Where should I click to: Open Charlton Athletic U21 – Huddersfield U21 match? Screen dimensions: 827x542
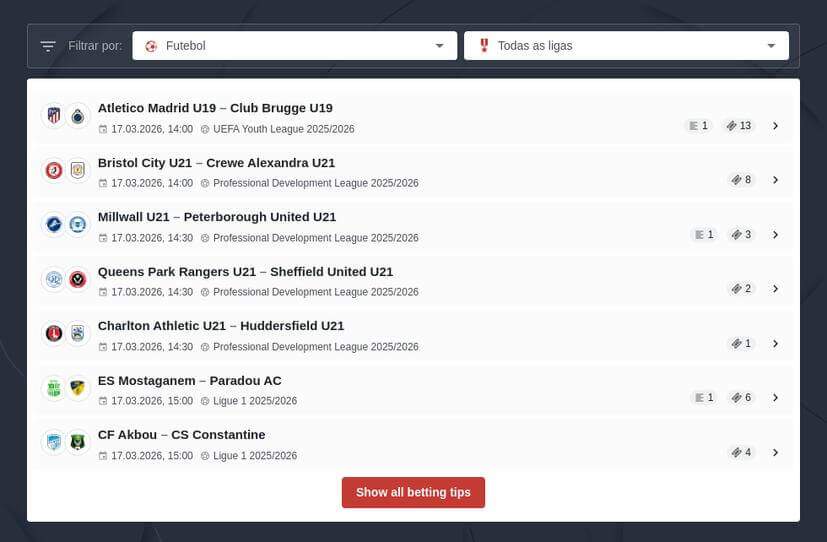(221, 326)
